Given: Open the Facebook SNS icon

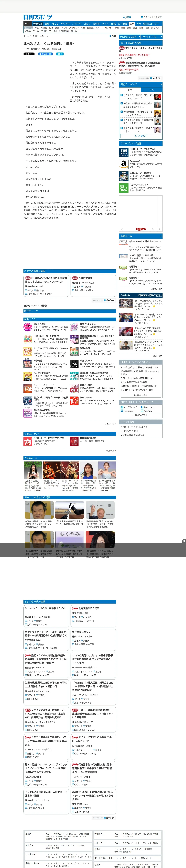Looking at the screenshot, I should [142, 407].
